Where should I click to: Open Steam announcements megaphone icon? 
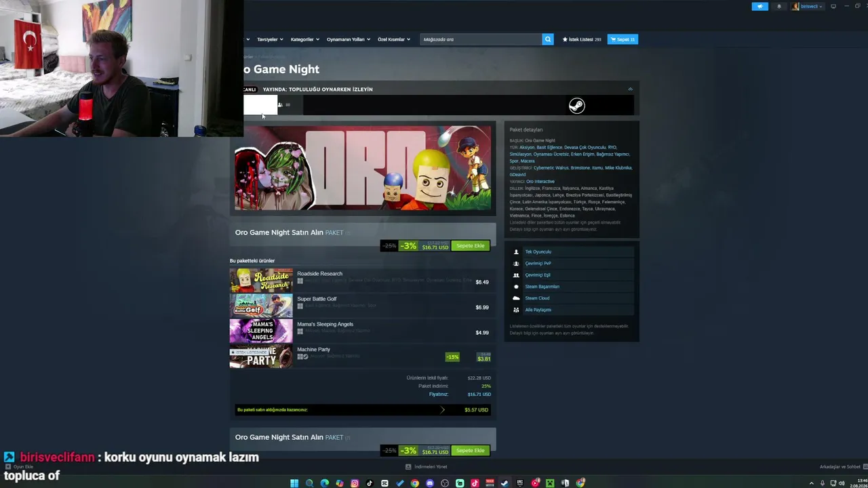[759, 6]
